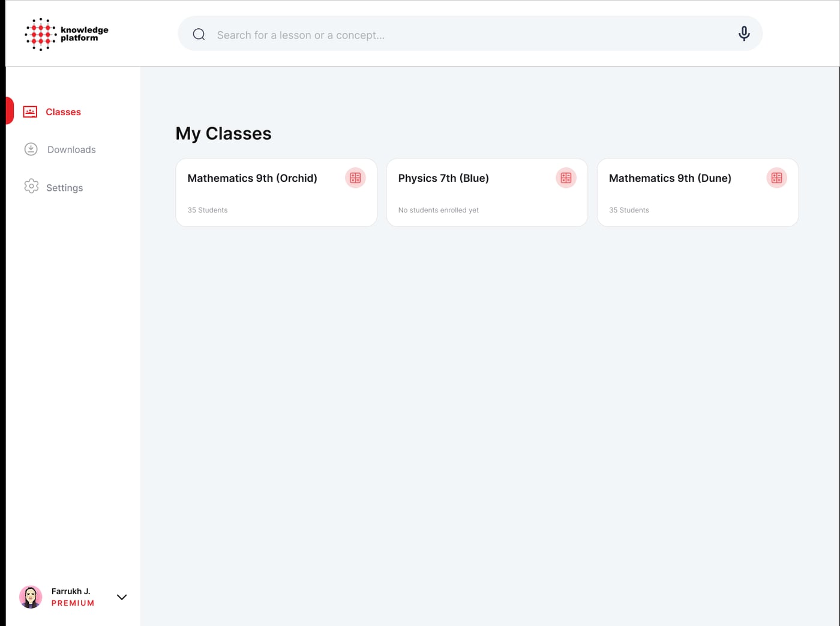Click calculator icon on Mathematics 9th (Orchid)
This screenshot has height=626, width=840.
point(355,178)
